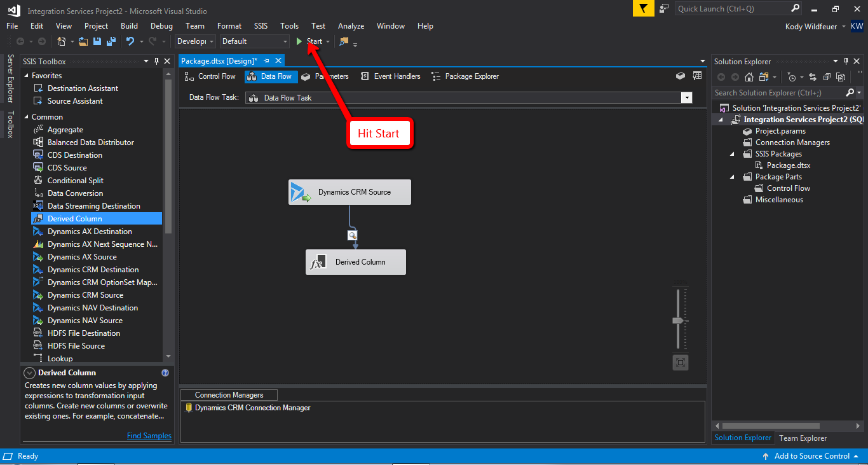868x465 pixels.
Task: Collapse the Common toolbox group
Action: point(27,117)
